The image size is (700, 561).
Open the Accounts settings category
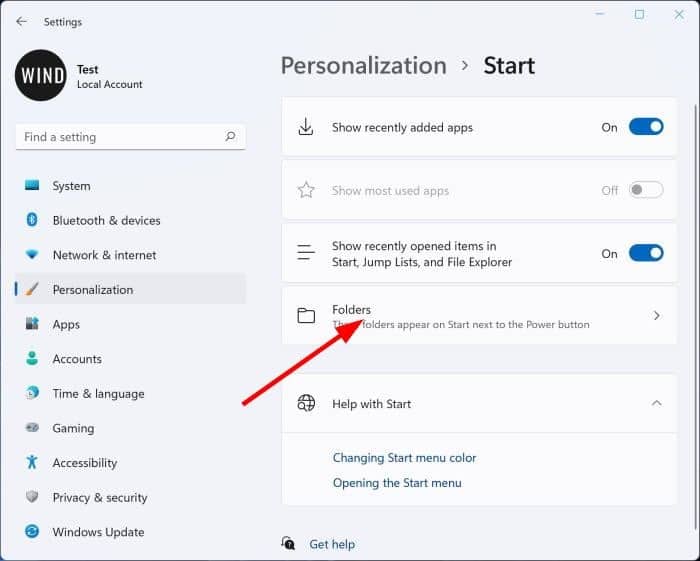click(x=130, y=358)
